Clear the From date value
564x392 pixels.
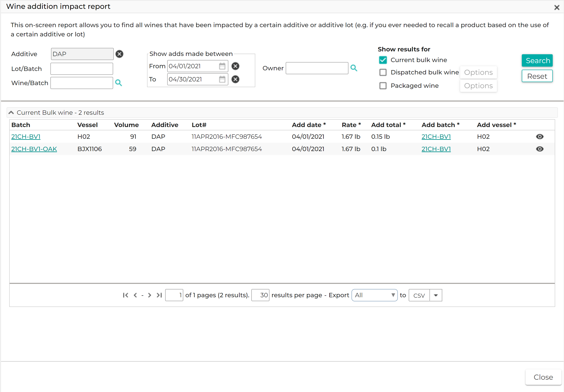(x=235, y=66)
